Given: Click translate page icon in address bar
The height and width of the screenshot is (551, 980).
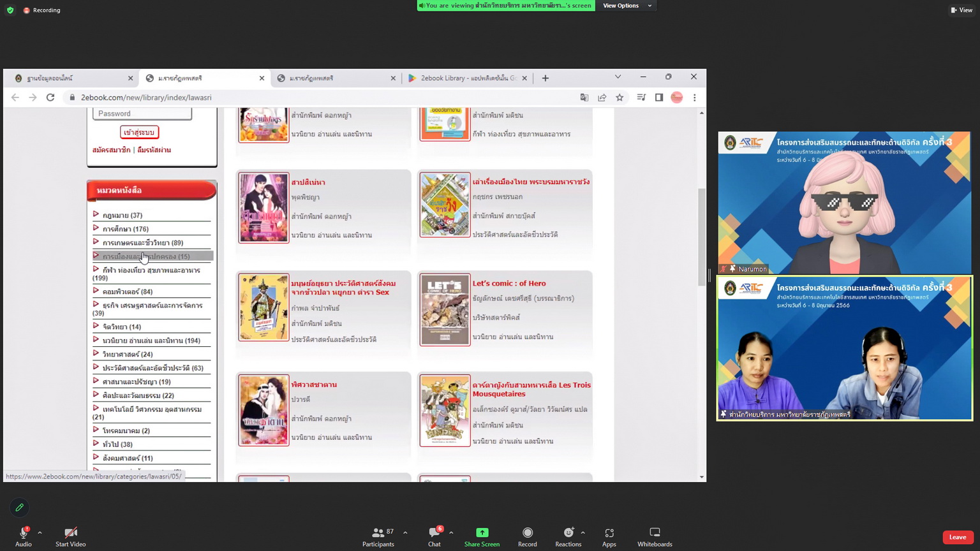Looking at the screenshot, I should pos(584,98).
